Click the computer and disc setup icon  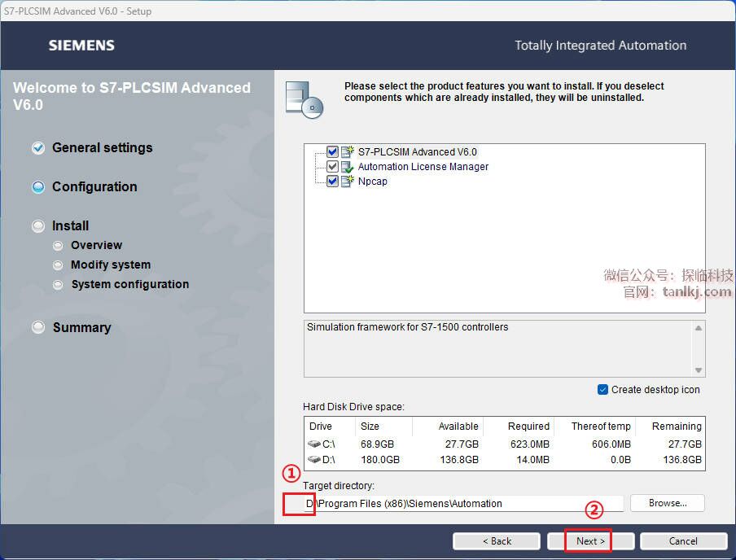coord(304,100)
